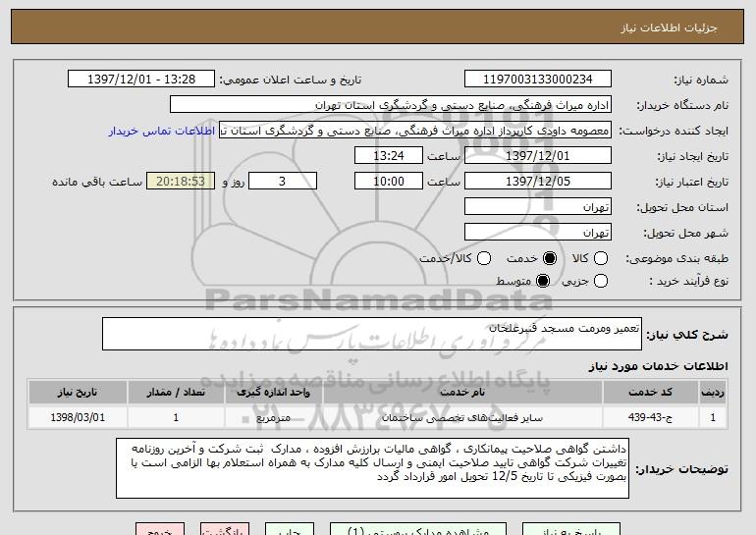Click the خروج exit button
This screenshot has width=756, height=535.
(160, 530)
